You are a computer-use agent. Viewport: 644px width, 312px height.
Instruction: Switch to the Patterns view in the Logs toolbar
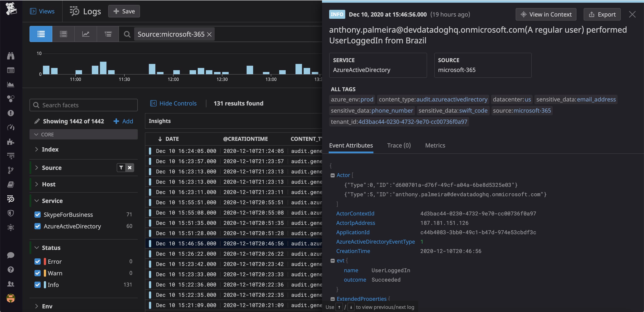63,34
